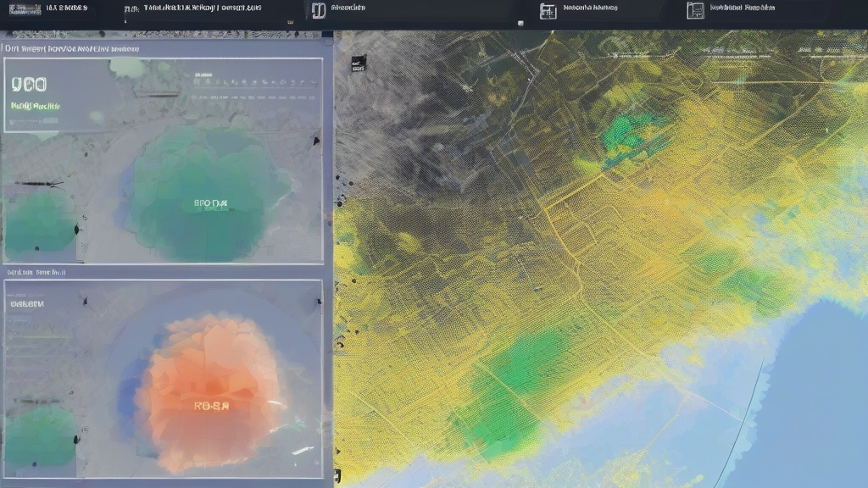This screenshot has height=488, width=868.
Task: Click the grid layout icon in the top bar
Action: 548,10
